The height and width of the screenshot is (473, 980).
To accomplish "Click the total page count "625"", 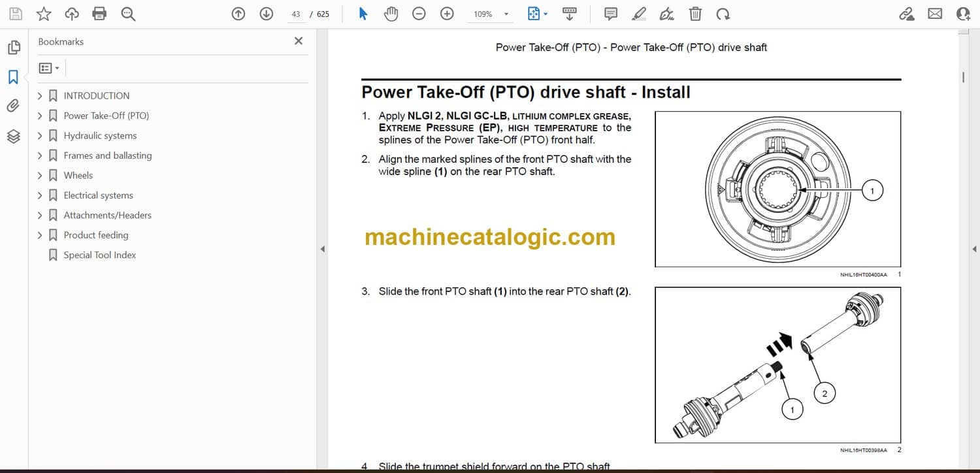I will click(x=323, y=14).
